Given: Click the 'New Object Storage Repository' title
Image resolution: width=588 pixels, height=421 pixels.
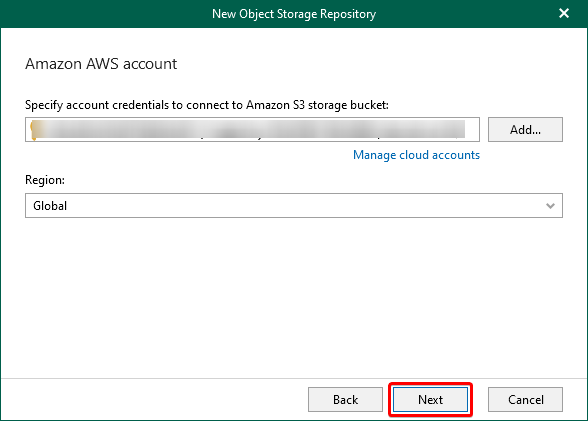Looking at the screenshot, I should coord(294,14).
